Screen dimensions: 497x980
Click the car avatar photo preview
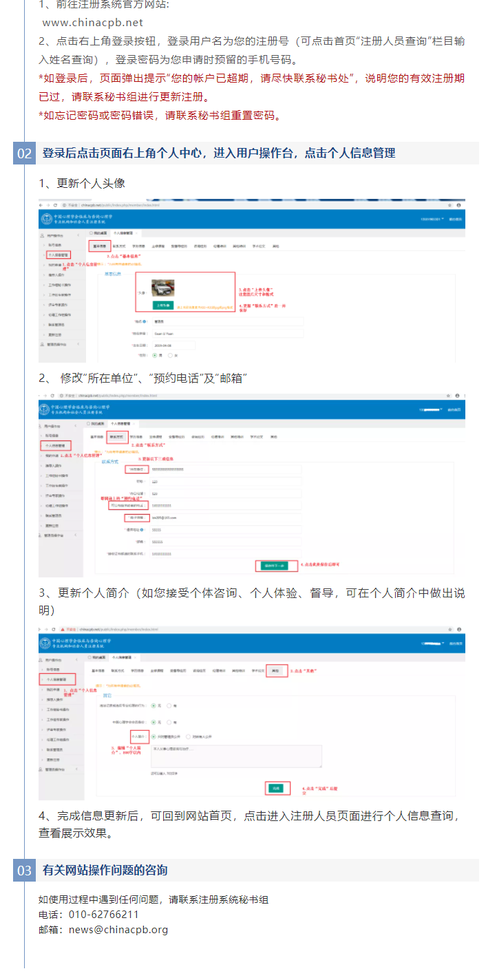162,286
